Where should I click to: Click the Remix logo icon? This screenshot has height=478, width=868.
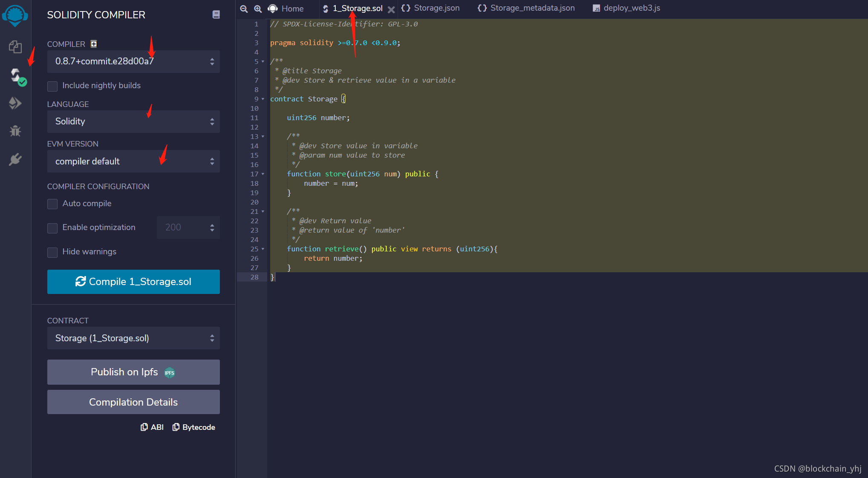coord(15,15)
